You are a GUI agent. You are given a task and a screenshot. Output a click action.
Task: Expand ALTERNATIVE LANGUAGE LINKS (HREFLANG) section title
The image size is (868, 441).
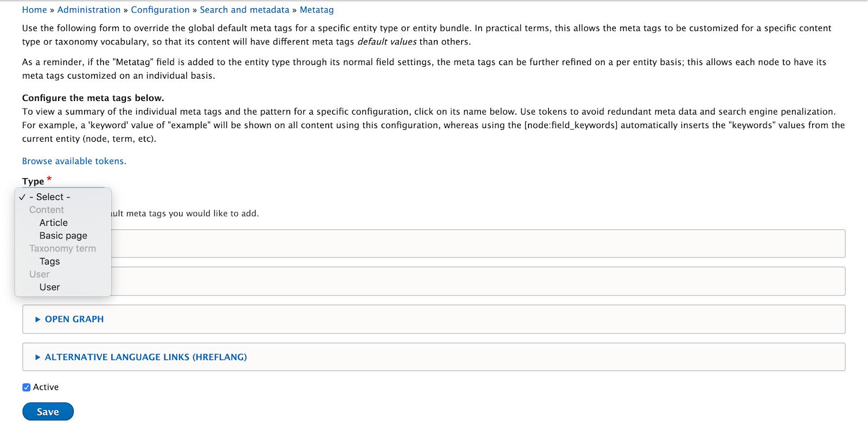(x=145, y=357)
